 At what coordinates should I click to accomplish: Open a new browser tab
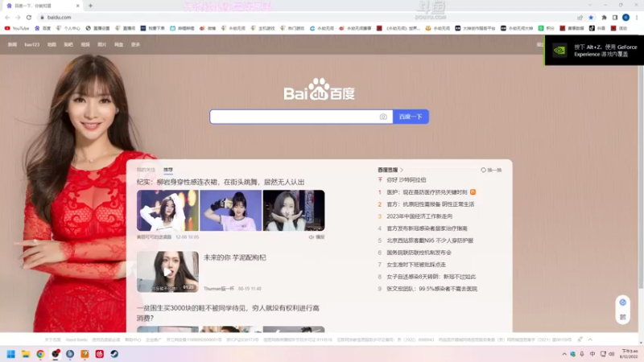(90, 6)
